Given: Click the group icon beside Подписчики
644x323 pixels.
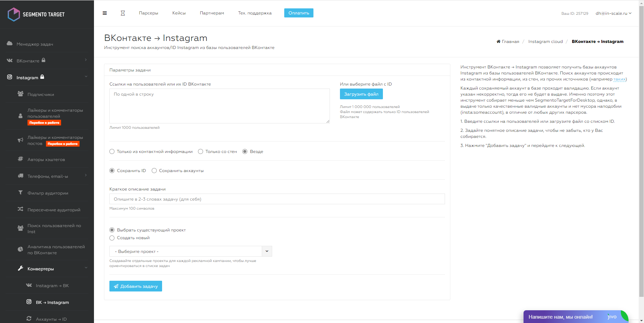Looking at the screenshot, I should click(20, 94).
